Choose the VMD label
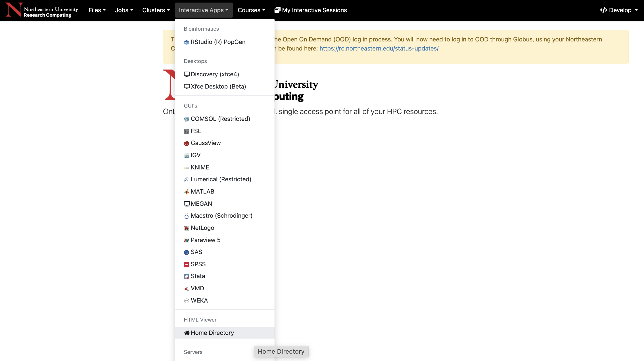The width and height of the screenshot is (644, 361). [197, 288]
